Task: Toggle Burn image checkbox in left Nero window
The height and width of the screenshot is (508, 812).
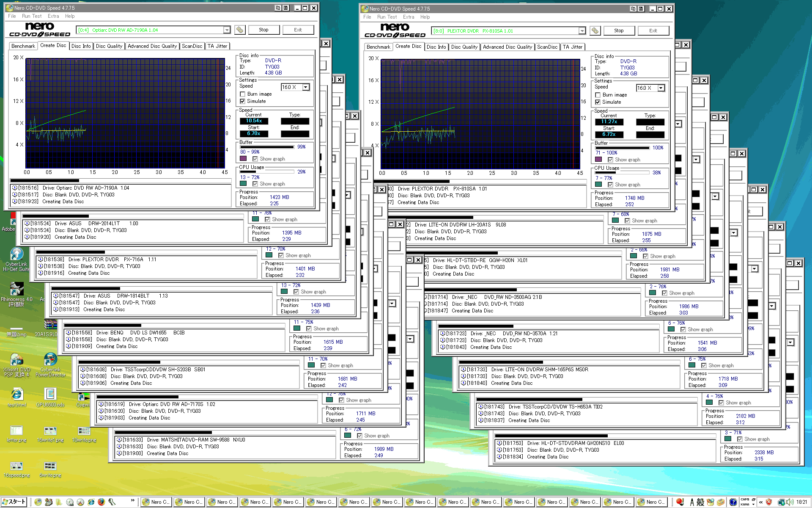Action: coord(243,94)
